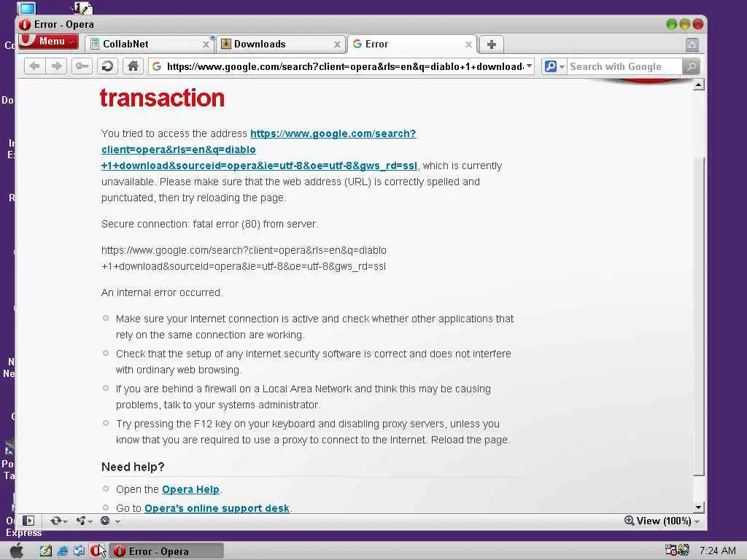The height and width of the screenshot is (560, 747).
Task: Toggle the Opera side panel button
Action: (x=28, y=521)
